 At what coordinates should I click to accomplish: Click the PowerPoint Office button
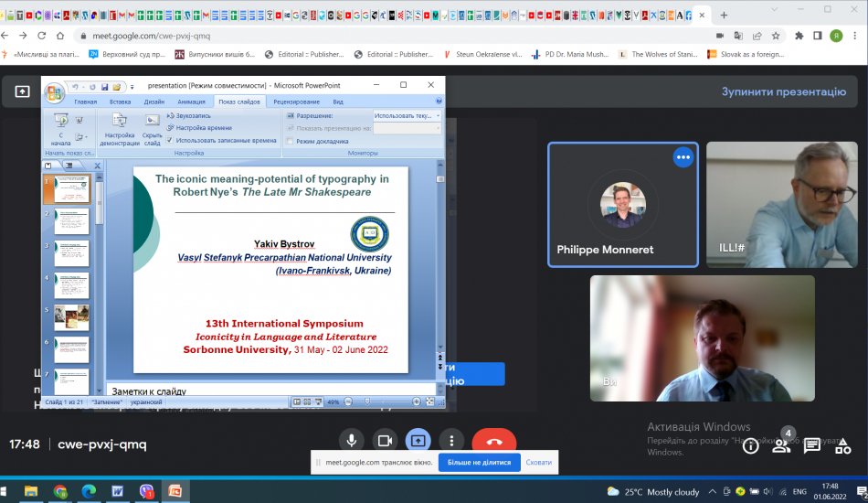(55, 92)
